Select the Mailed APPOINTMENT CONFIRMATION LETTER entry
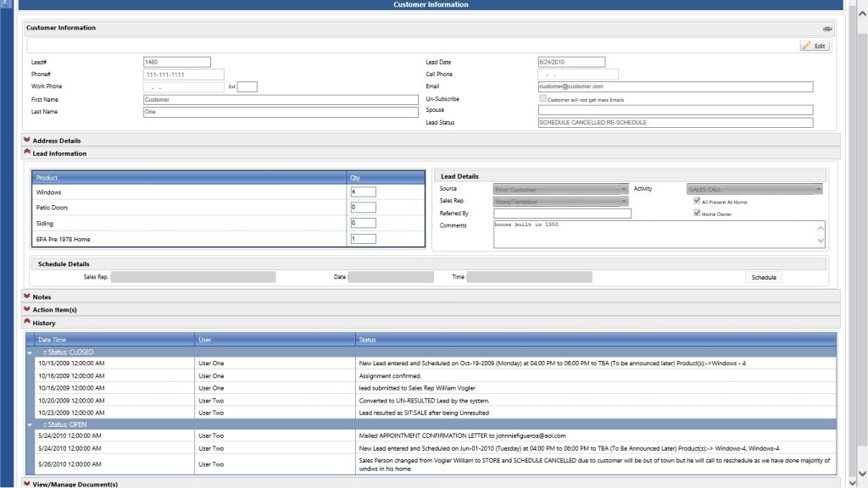The height and width of the screenshot is (488, 868). (x=435, y=436)
